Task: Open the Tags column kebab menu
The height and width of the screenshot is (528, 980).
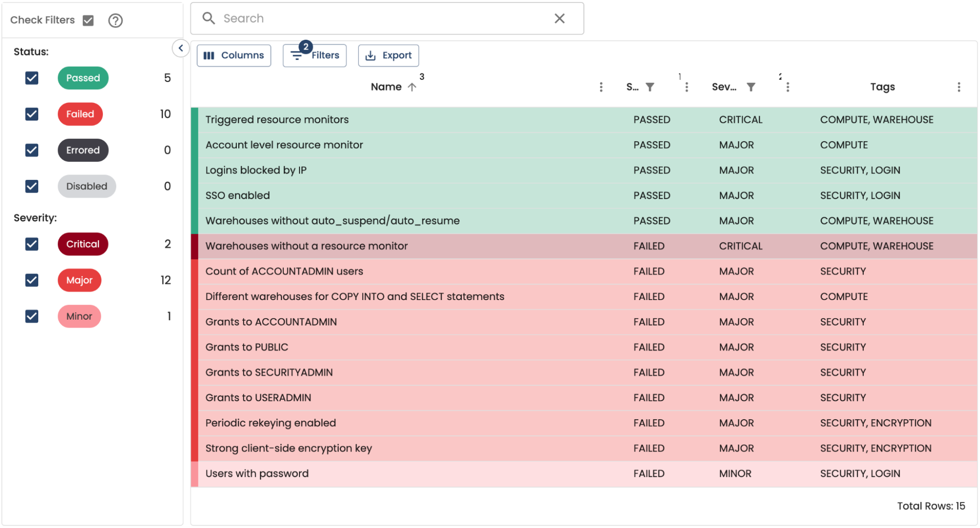Action: point(959,87)
